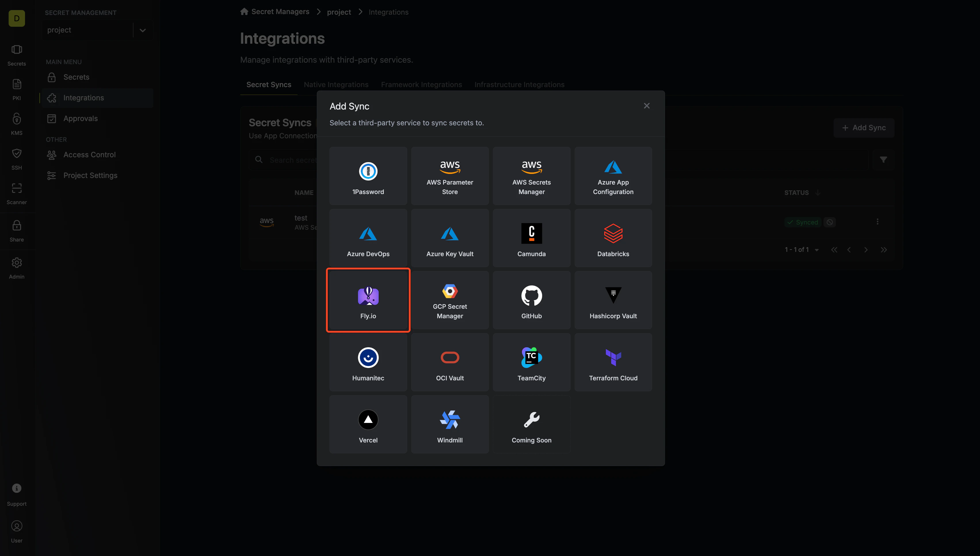Click the search secret syncs field
The height and width of the screenshot is (556, 980).
click(558, 160)
